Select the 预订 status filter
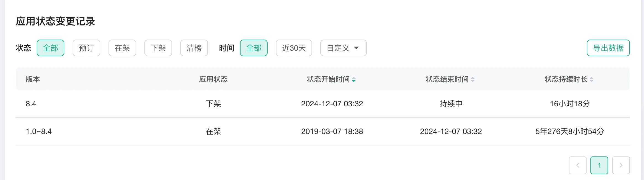 click(x=86, y=48)
